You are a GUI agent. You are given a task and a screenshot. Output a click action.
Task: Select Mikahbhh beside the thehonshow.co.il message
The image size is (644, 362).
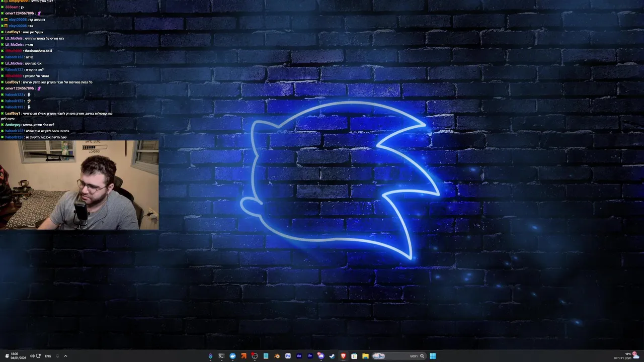tap(14, 51)
